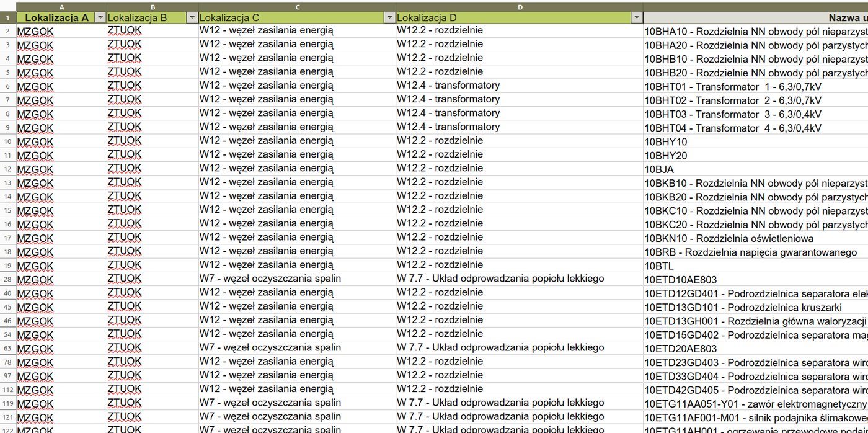This screenshot has width=868, height=433.
Task: Select the 10BKB20 - Rozdzielnia NN cell
Action: tap(755, 197)
